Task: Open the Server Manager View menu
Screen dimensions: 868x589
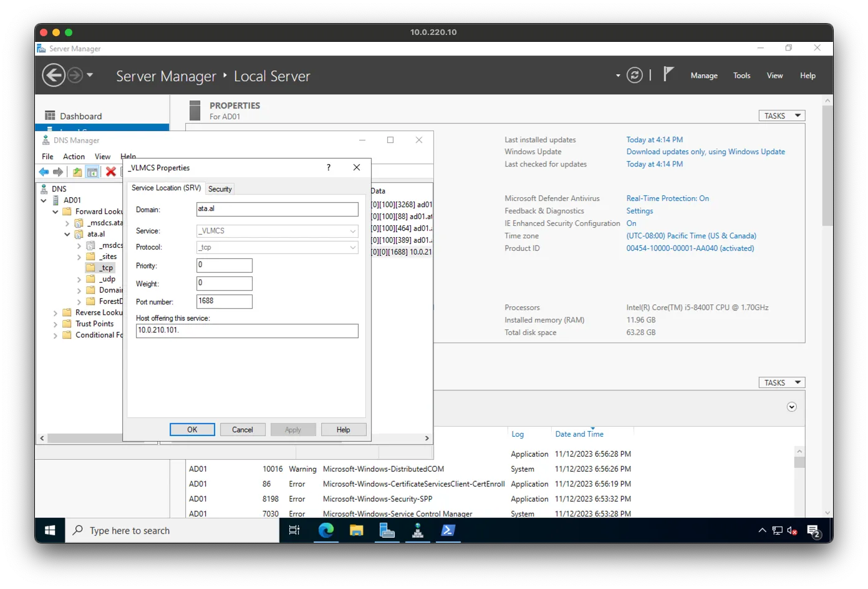Action: tap(774, 75)
